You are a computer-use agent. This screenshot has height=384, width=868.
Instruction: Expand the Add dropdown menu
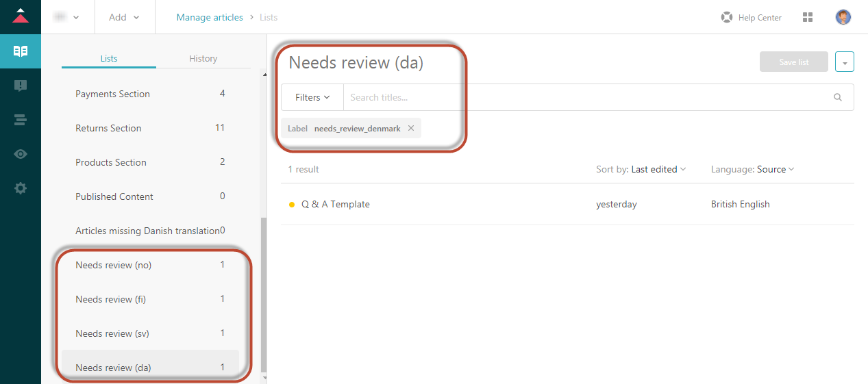124,17
